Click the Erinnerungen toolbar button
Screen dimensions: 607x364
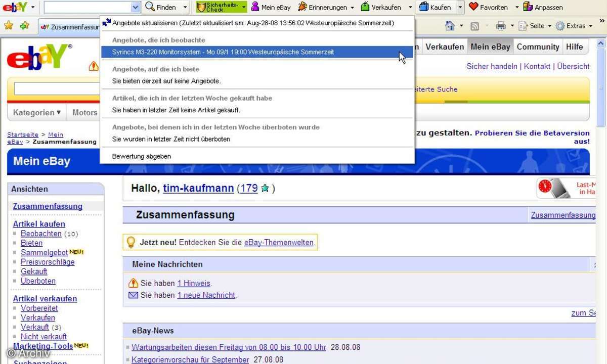pyautogui.click(x=322, y=7)
